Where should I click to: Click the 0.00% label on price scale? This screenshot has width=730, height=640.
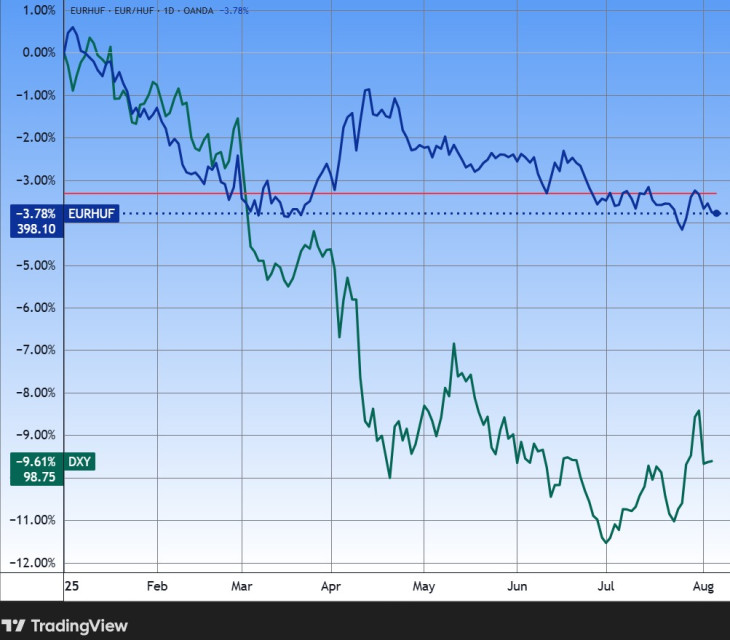(39, 53)
